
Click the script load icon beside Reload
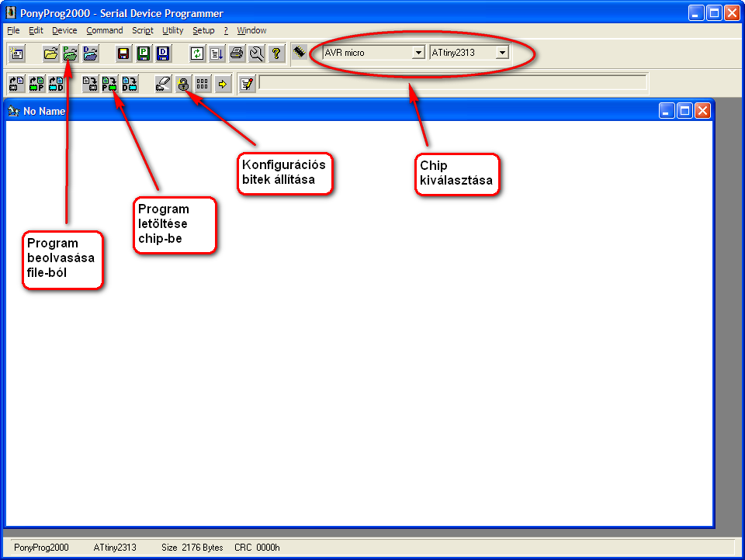[x=217, y=54]
